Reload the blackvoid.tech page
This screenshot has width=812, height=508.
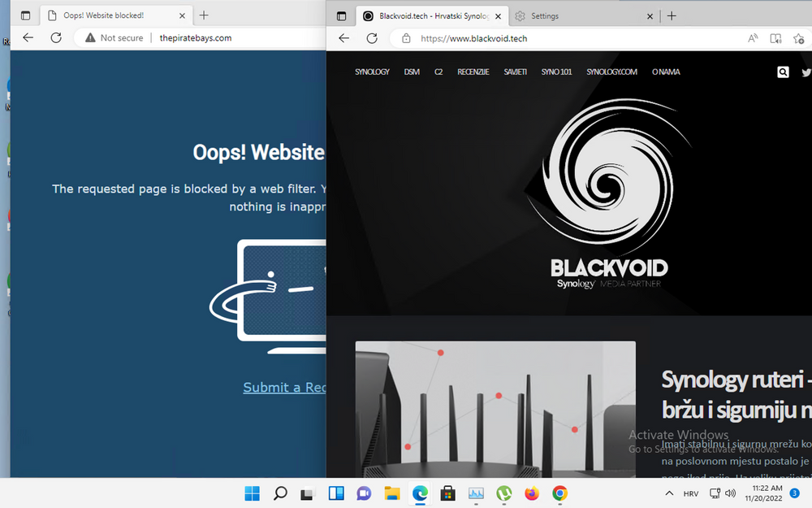click(372, 38)
